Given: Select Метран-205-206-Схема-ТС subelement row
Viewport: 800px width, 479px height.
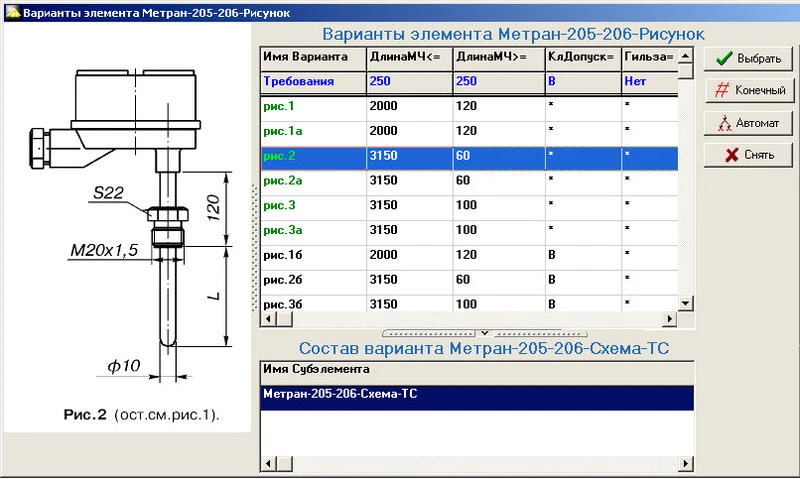Looking at the screenshot, I should 476,396.
